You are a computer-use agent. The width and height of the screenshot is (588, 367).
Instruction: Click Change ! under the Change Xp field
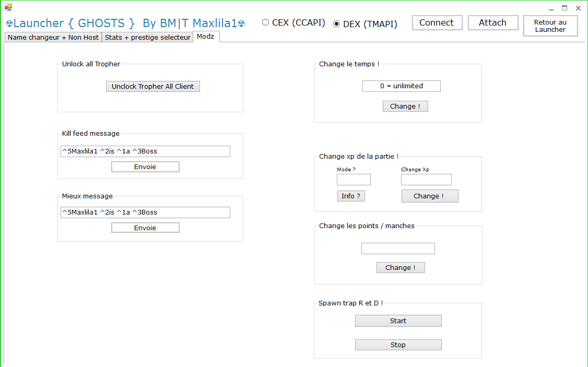pos(430,196)
